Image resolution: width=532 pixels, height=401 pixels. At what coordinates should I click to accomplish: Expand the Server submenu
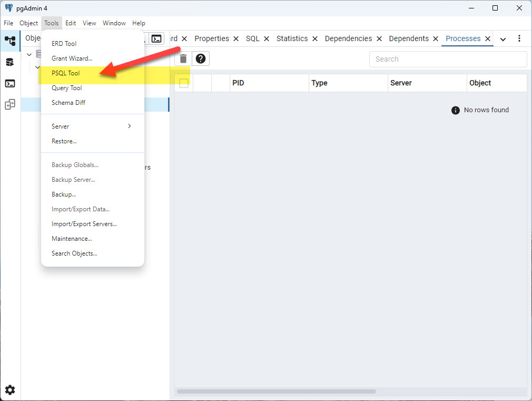tap(93, 126)
